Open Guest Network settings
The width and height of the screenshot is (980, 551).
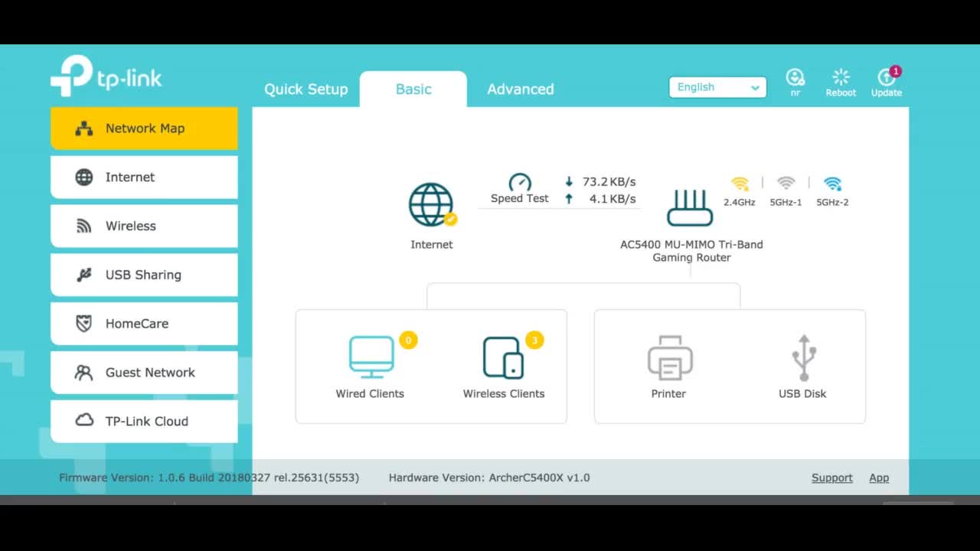click(144, 373)
